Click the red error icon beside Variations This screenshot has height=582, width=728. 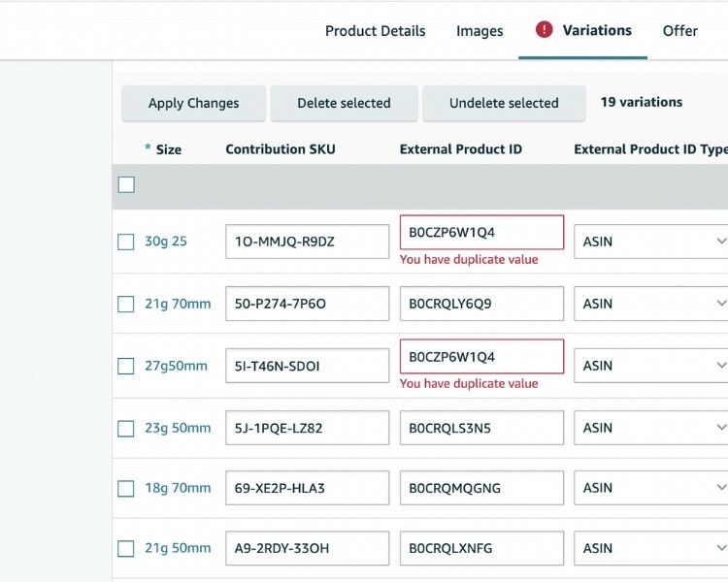544,30
